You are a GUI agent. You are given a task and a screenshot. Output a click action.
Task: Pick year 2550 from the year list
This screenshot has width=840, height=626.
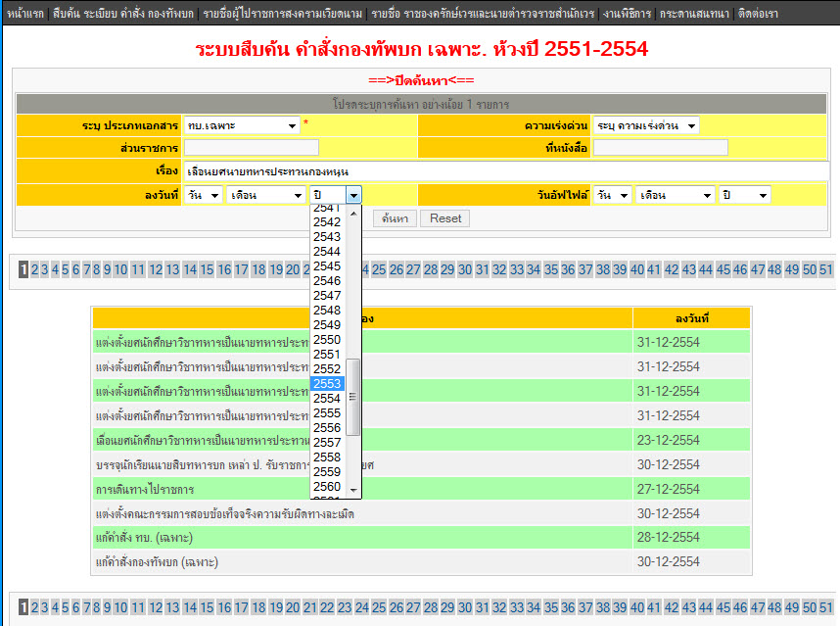[327, 340]
